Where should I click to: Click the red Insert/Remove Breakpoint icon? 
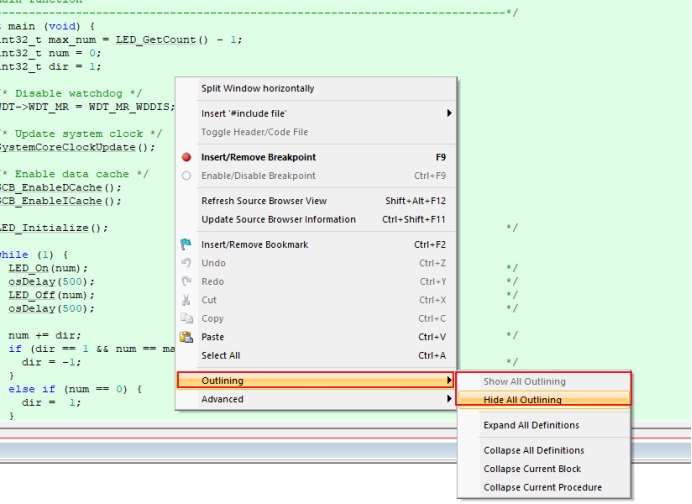click(186, 157)
